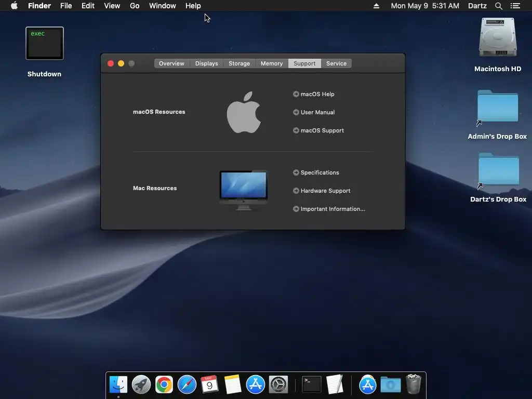The image size is (532, 399).
Task: Open the User Manual link
Action: pos(317,112)
